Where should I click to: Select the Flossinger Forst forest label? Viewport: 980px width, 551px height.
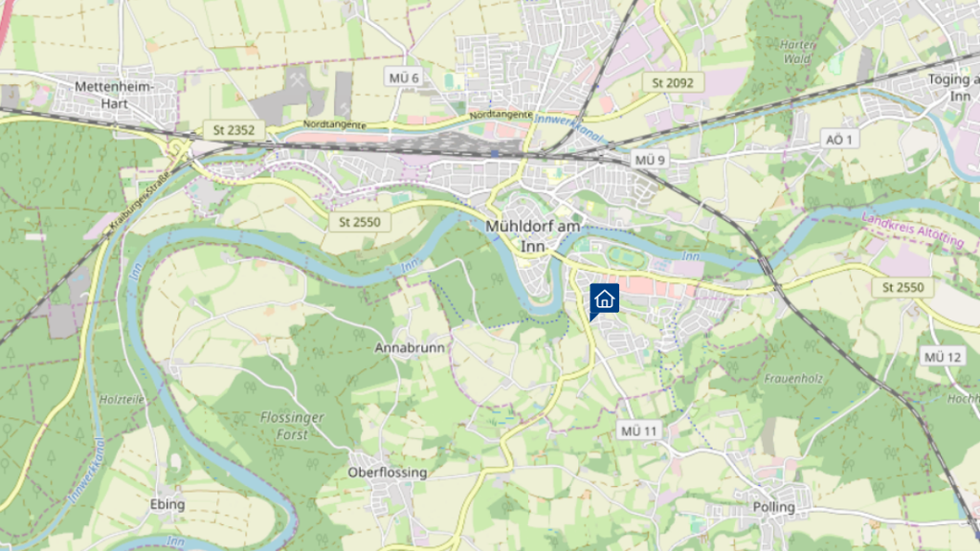coord(292,426)
